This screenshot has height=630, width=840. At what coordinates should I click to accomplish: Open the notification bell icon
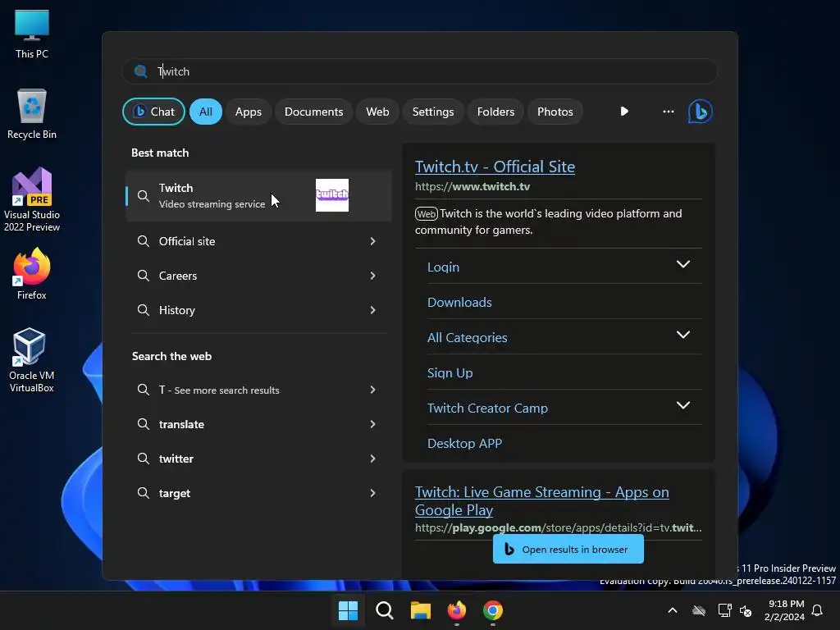817,610
